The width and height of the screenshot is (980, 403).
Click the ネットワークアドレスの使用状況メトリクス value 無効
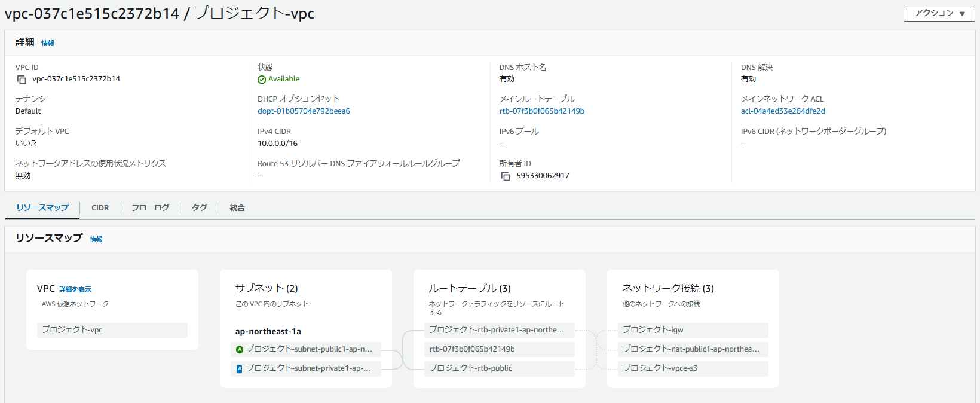(x=23, y=176)
